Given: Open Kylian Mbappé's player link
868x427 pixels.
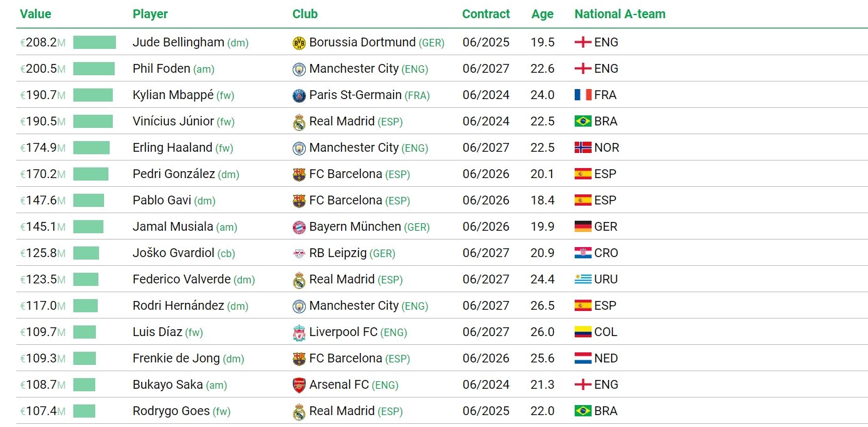Looking at the screenshot, I should coord(173,95).
